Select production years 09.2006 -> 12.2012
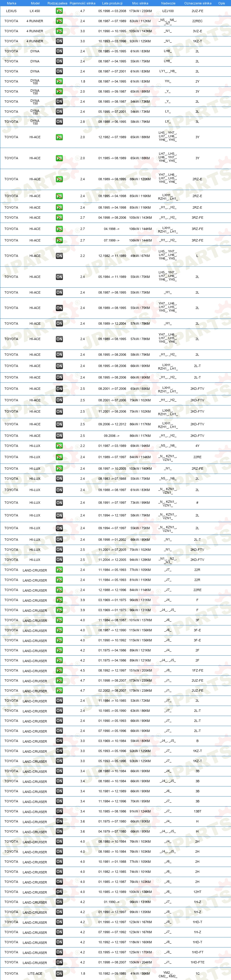 (x=112, y=424)
